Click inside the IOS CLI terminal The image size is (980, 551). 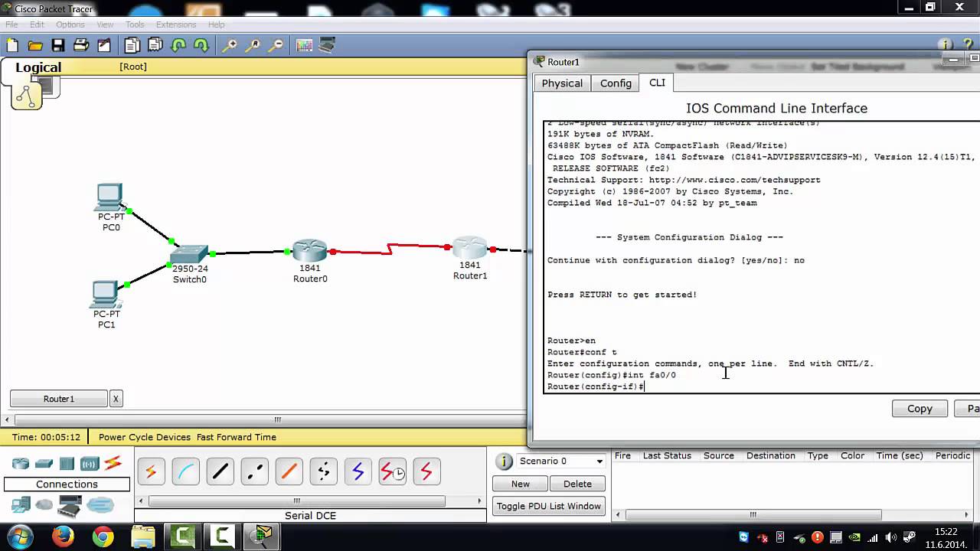(761, 256)
